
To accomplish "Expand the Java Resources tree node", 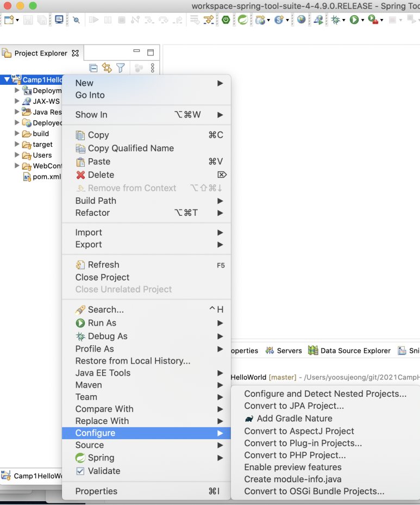I will coord(17,112).
